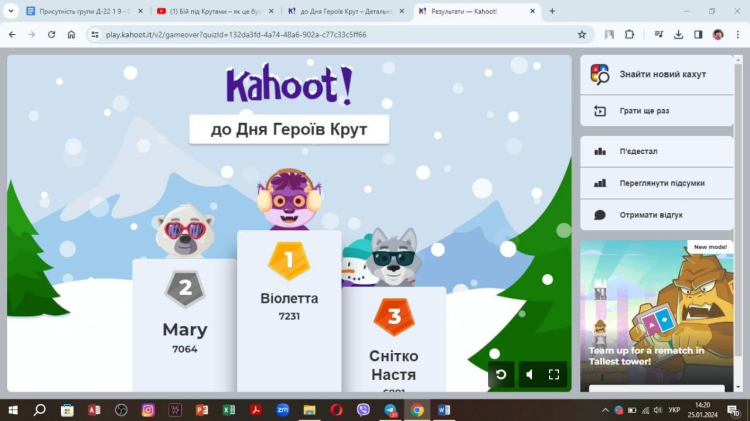750x421 pixels.
Task: Click the address bar URL field
Action: pos(300,34)
